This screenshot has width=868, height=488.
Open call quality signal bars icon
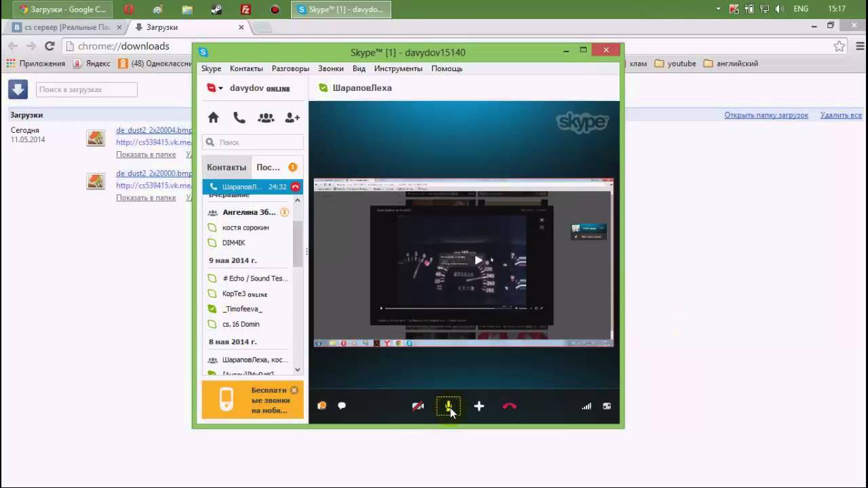tap(587, 406)
